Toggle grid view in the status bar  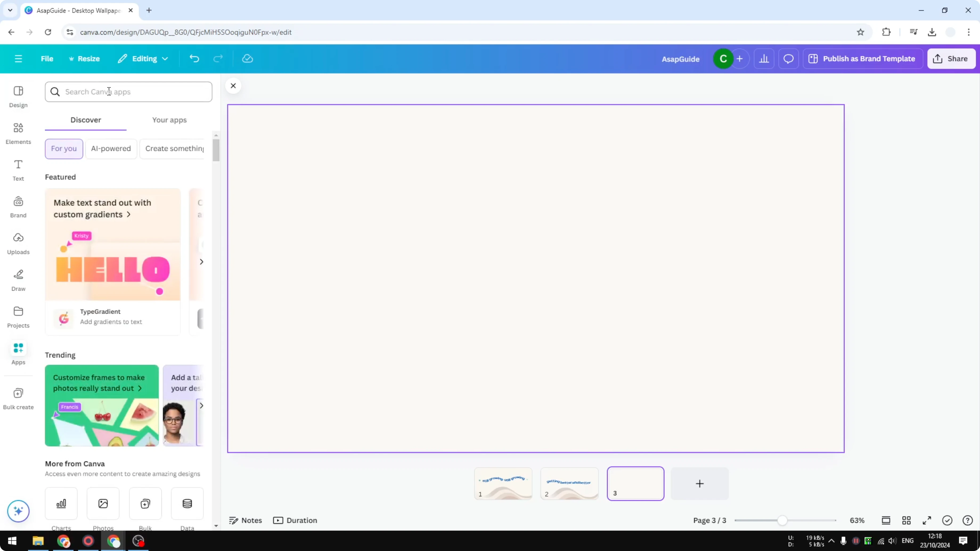[x=906, y=520]
